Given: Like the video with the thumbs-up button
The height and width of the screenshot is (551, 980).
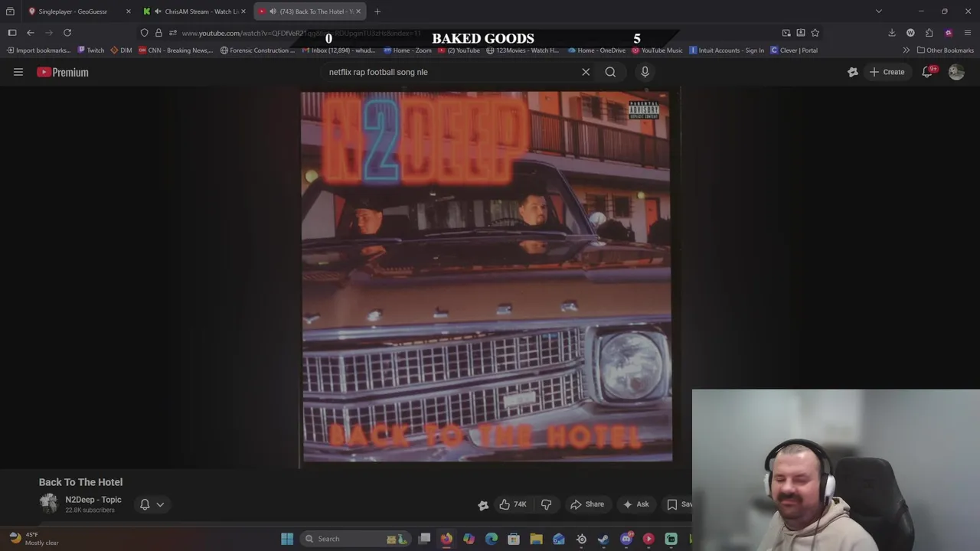Looking at the screenshot, I should 512,504.
